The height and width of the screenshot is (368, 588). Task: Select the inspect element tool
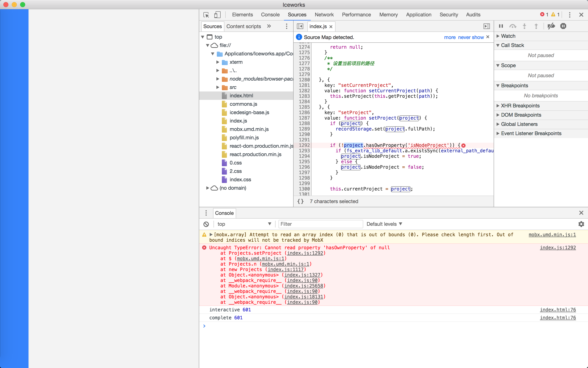click(206, 15)
